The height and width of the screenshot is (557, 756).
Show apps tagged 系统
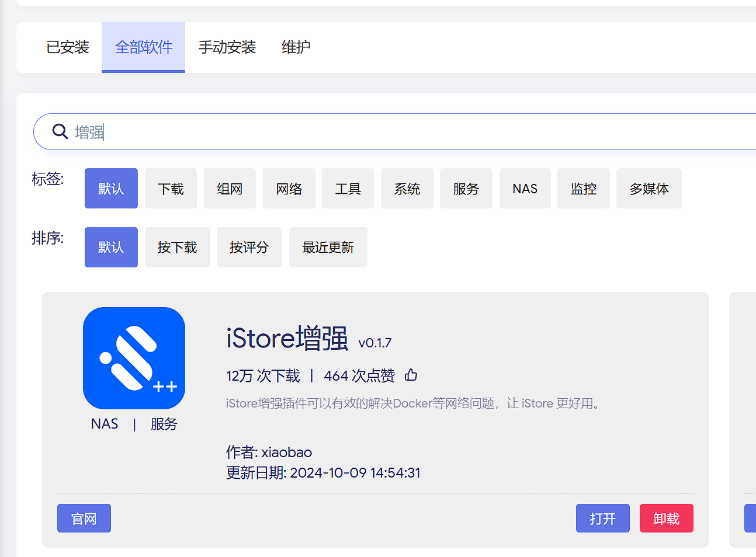tap(407, 189)
